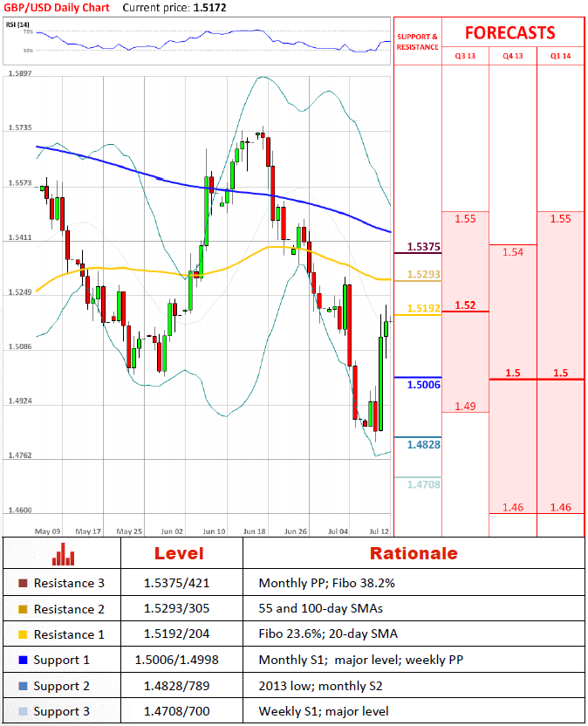Click the Support 2 steel-blue swatch

tap(23, 686)
